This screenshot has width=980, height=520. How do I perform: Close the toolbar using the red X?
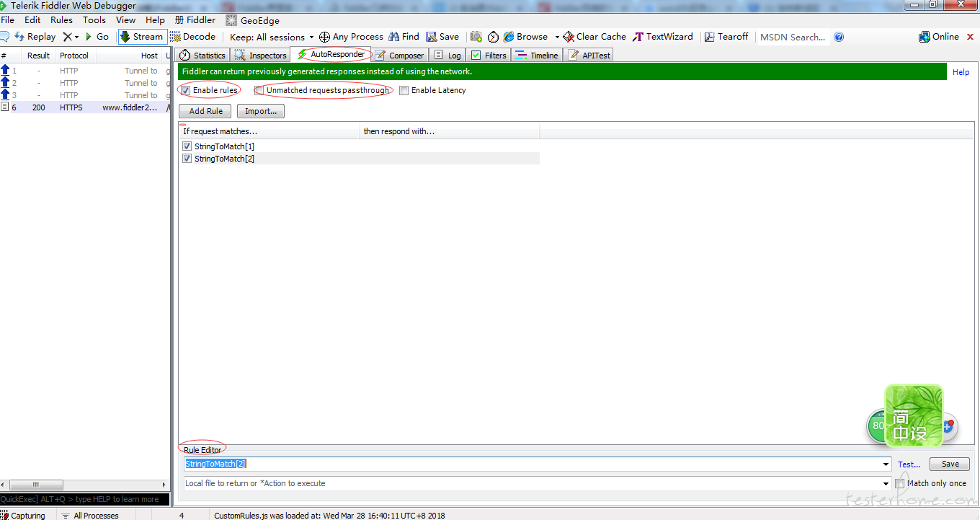click(x=970, y=37)
